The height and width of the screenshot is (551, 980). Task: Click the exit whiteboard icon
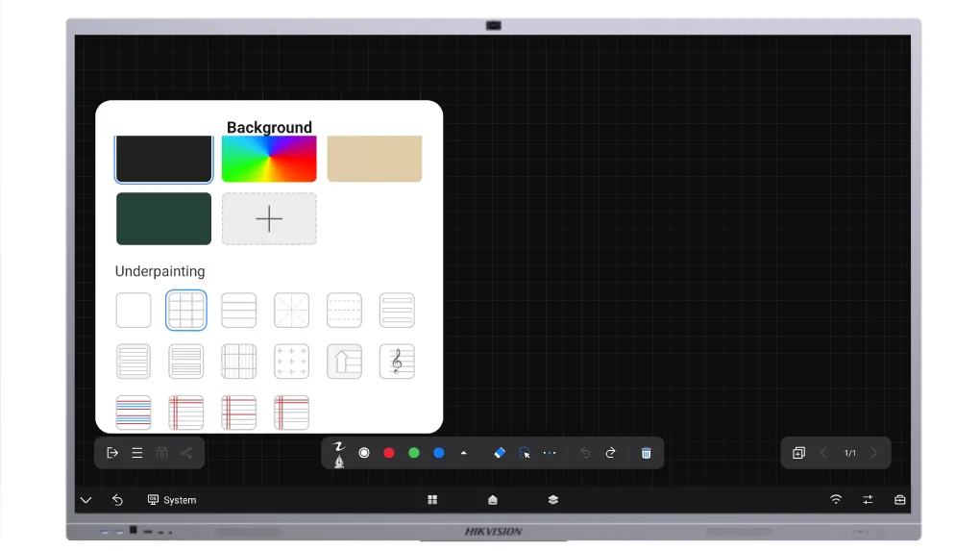tap(112, 453)
